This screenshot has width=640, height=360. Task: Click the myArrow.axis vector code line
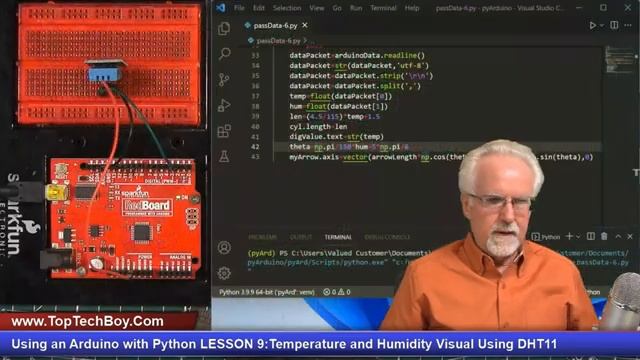tap(441, 157)
